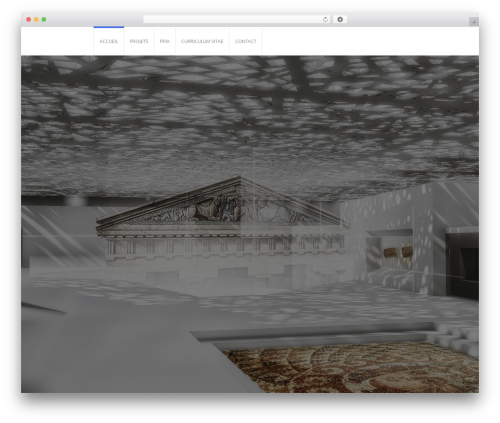
Task: Open the Projets menu item
Action: point(139,41)
